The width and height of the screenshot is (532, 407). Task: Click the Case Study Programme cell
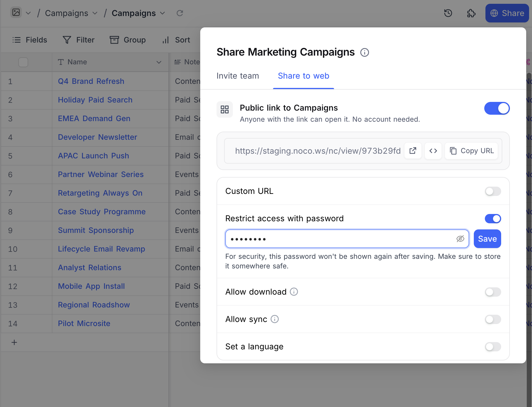click(111, 212)
